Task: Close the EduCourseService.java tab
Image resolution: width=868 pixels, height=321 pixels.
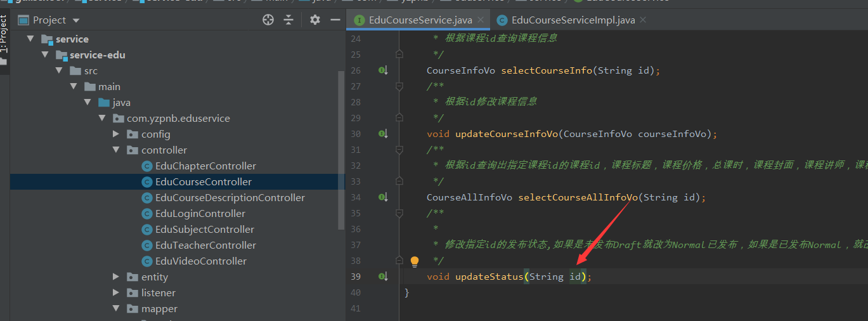Action: (x=481, y=20)
